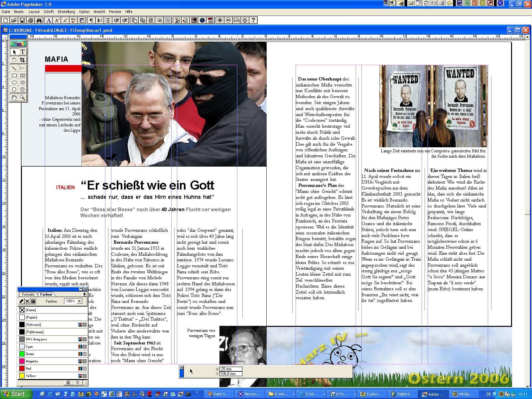Click the Print toolbar icon
Image resolution: width=532 pixels, height=399 pixels.
point(31,20)
